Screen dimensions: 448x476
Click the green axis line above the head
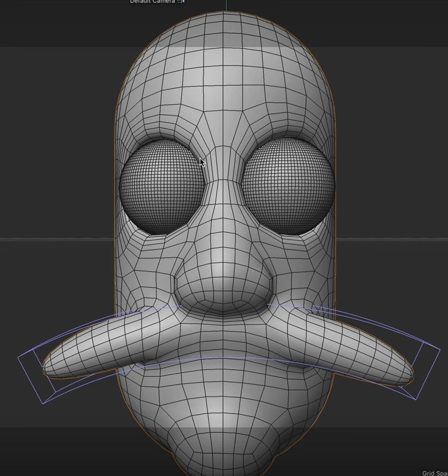coord(227,5)
